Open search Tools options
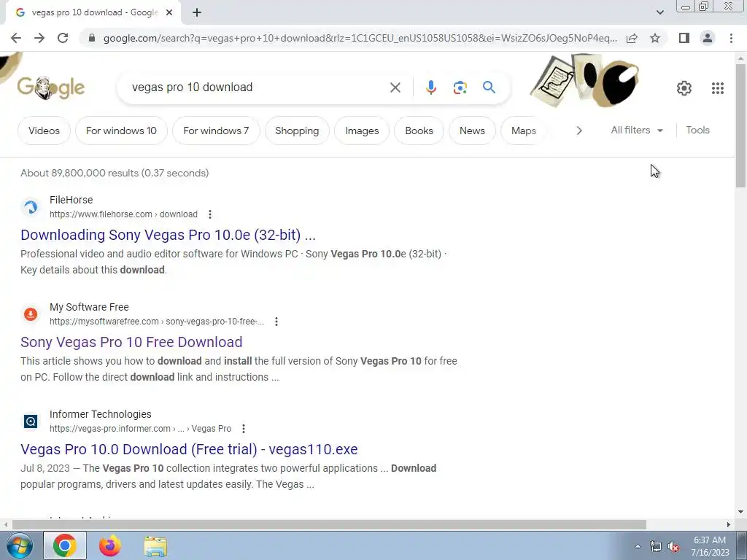This screenshot has width=747, height=560. [x=697, y=130]
